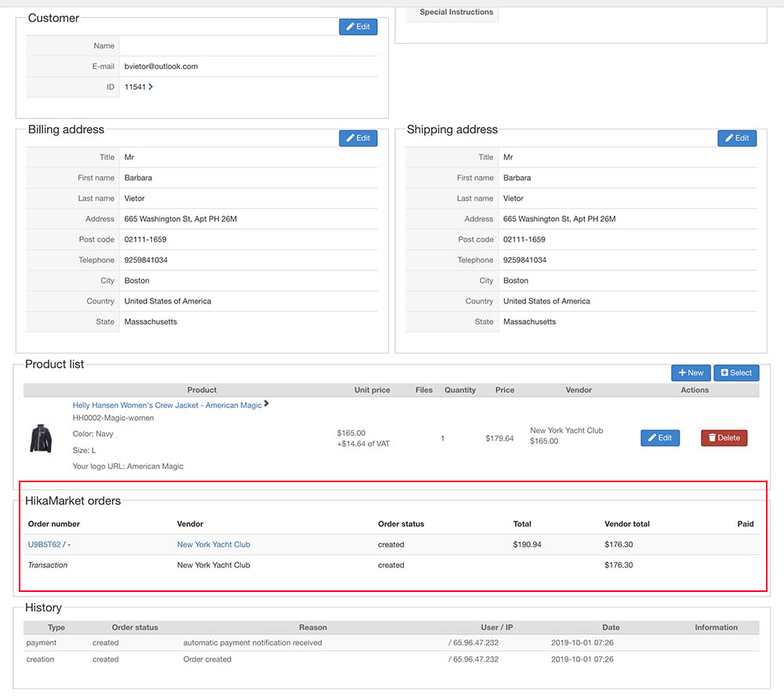The image size is (784, 697).
Task: Edit the Helly Hansen jacket product row
Action: pos(659,437)
